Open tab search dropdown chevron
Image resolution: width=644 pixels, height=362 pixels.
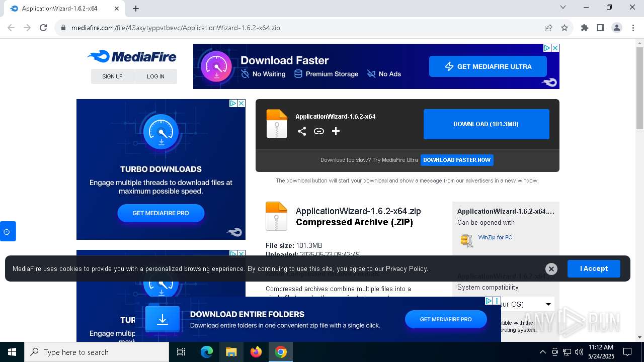563,7
